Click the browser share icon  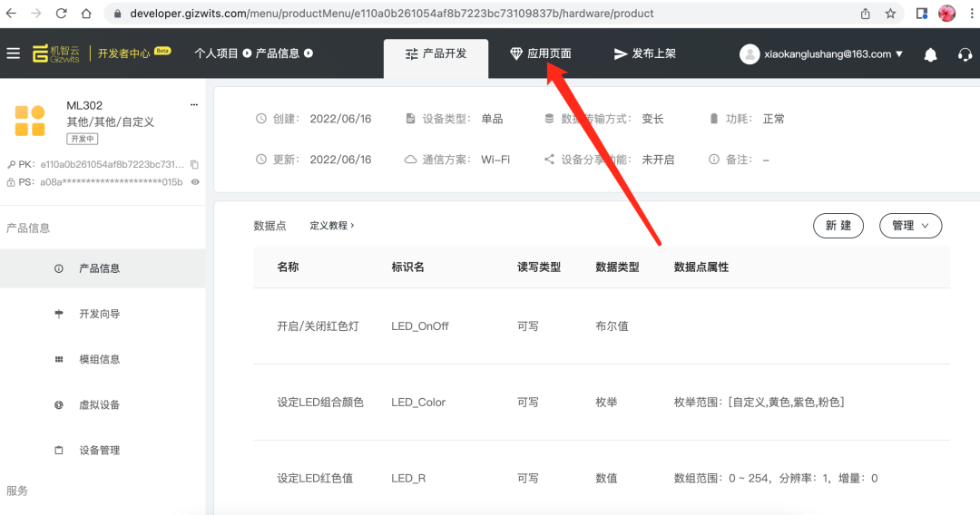click(865, 14)
